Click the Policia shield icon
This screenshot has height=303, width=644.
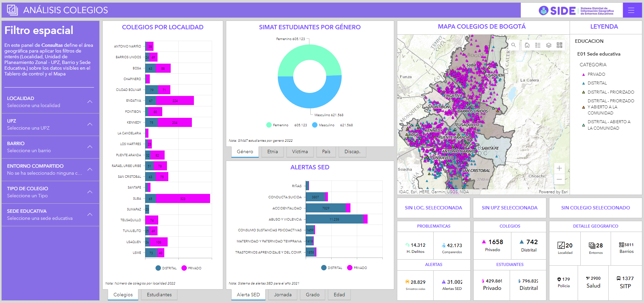(559, 279)
